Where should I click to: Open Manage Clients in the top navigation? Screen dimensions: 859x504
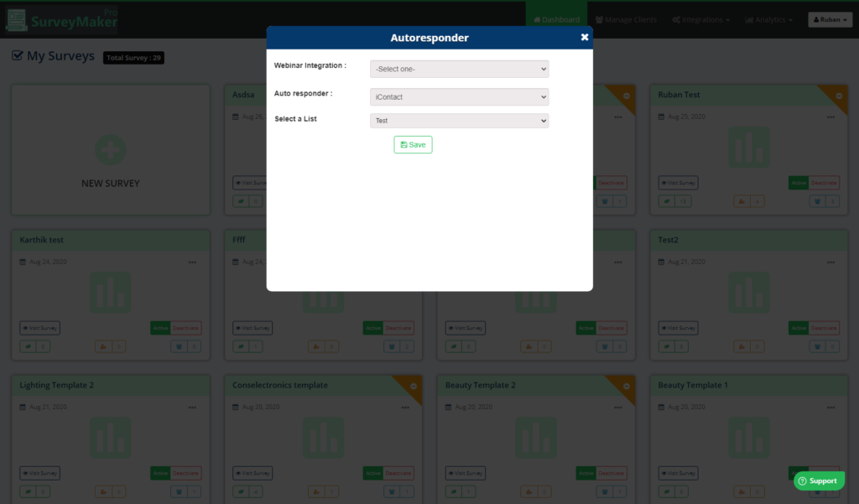coord(626,20)
